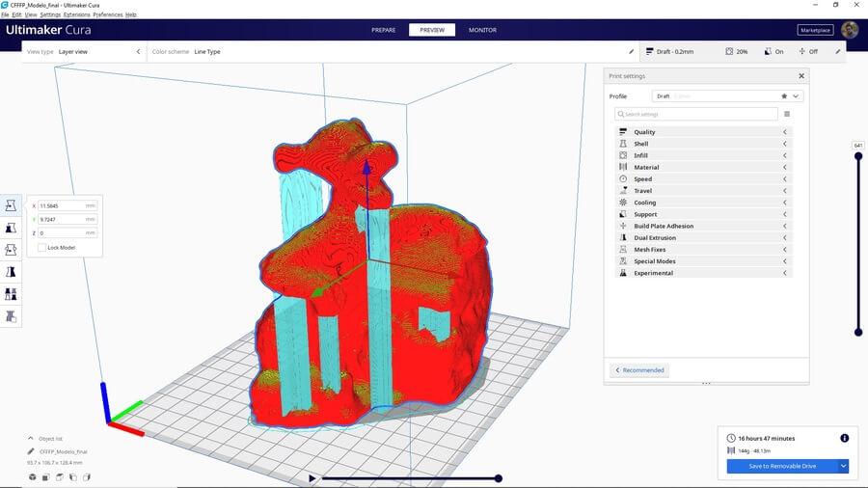Switch to the PREPARE tab

(x=384, y=30)
